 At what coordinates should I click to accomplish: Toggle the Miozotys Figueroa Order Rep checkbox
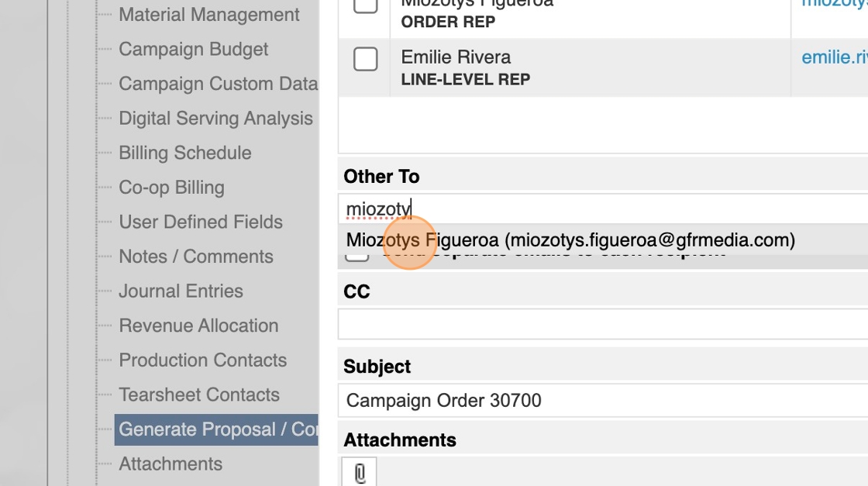(x=365, y=5)
